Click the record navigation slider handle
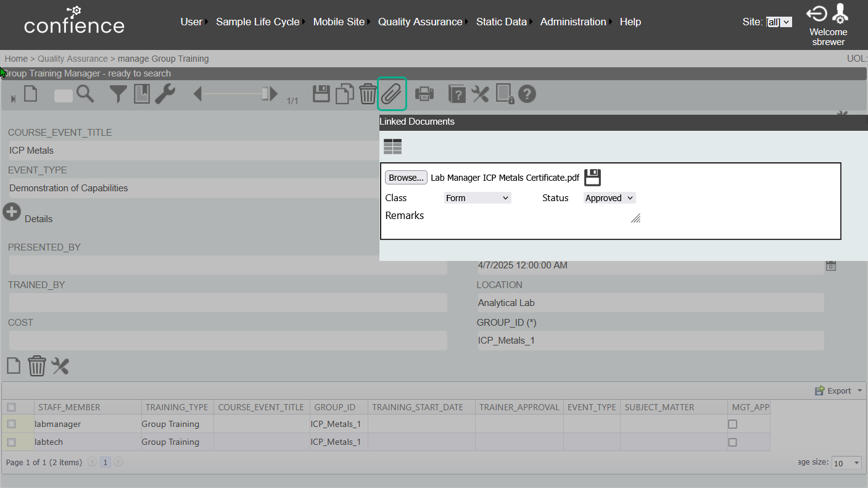Screen dimensions: 868x488 (265, 94)
